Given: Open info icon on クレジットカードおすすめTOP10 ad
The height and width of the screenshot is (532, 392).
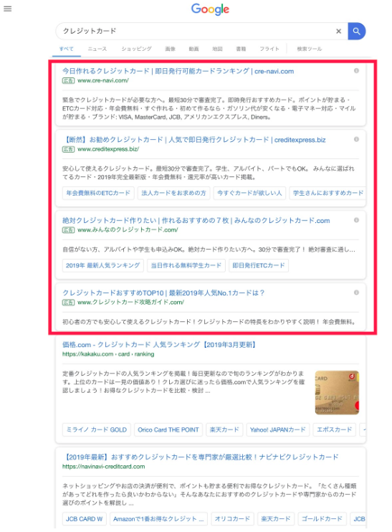Looking at the screenshot, I should [356, 293].
